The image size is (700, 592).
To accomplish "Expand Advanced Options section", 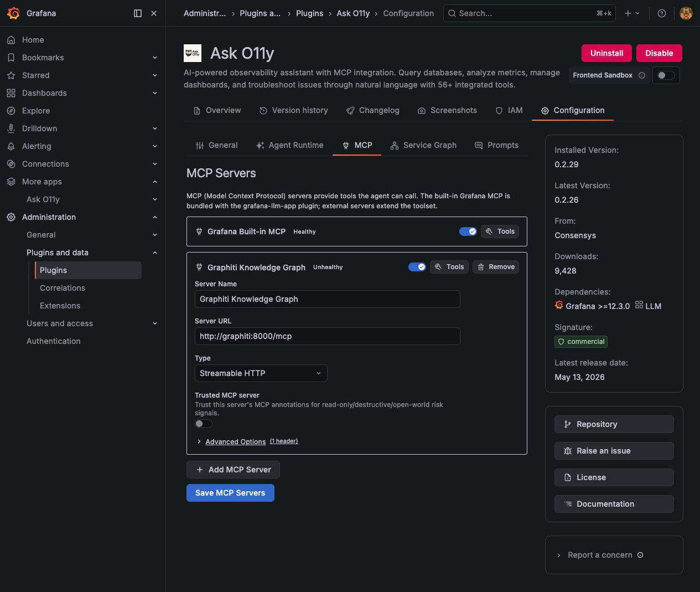I will tap(235, 441).
